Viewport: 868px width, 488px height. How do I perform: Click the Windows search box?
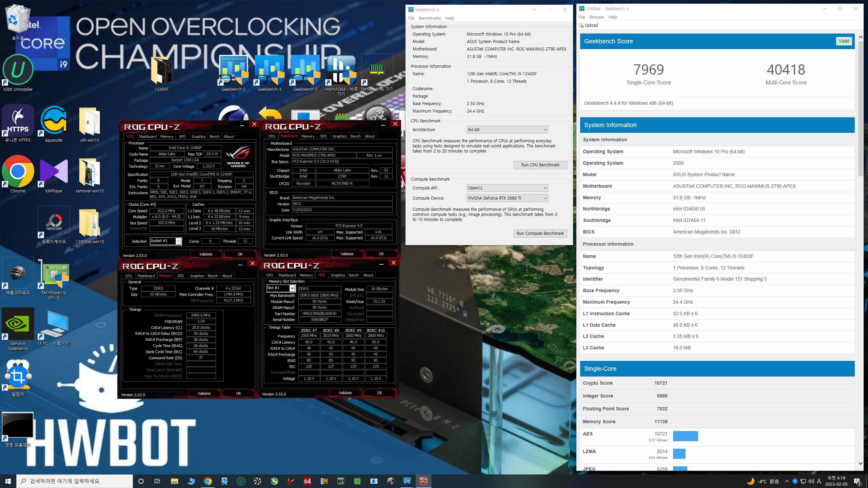tap(75, 481)
